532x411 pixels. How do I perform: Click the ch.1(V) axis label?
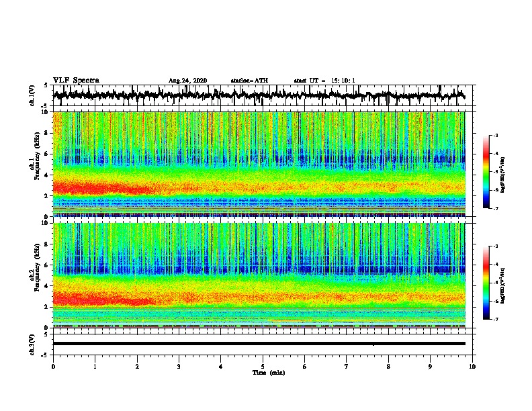click(32, 95)
